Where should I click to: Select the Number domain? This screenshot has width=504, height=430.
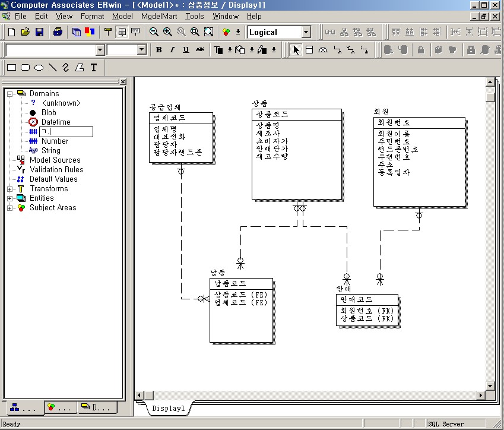pyautogui.click(x=55, y=141)
